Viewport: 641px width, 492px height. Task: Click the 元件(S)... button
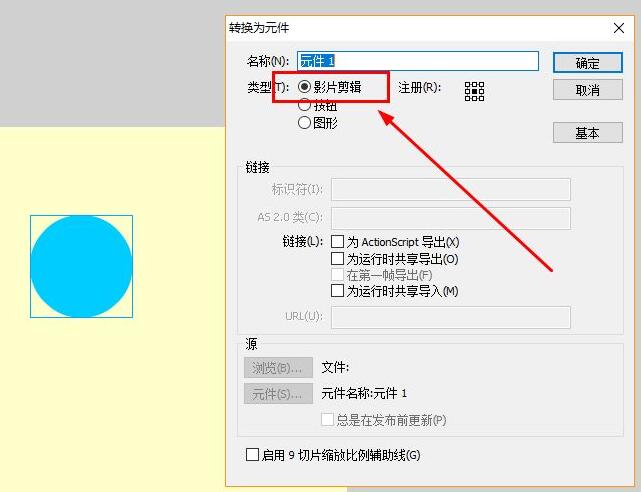pos(278,394)
